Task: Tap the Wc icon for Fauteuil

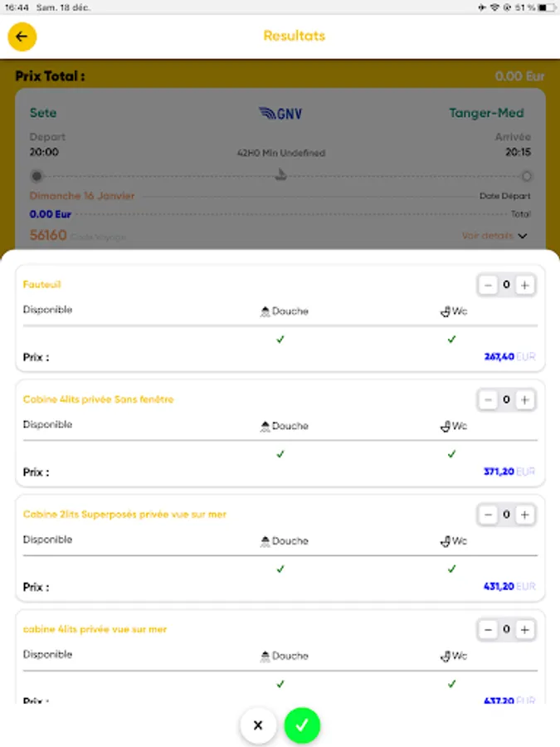Action: (x=445, y=311)
